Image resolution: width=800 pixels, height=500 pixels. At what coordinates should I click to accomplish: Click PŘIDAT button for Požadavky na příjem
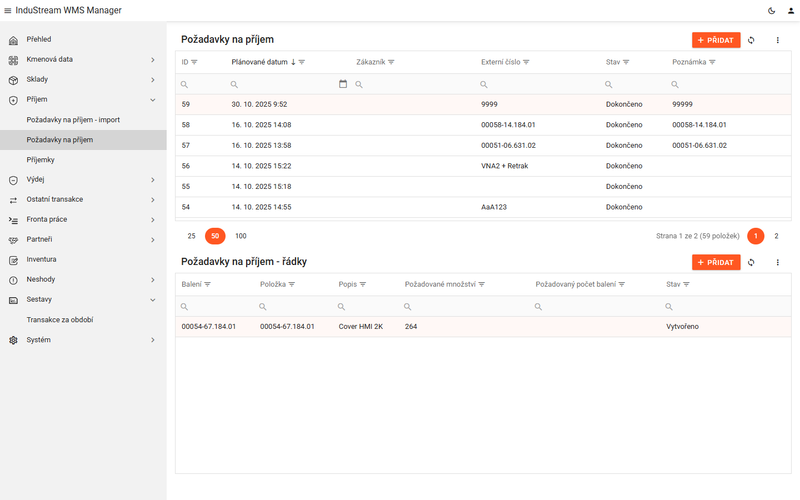716,40
